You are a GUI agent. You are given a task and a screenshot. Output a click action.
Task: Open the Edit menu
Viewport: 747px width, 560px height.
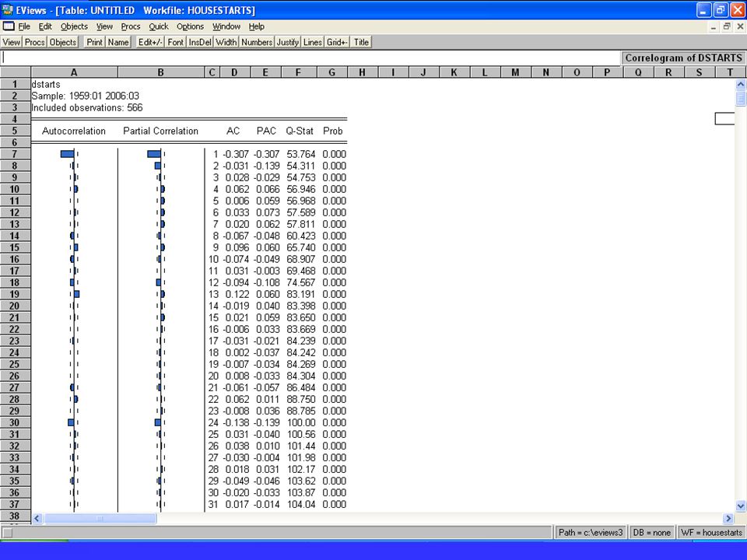coord(45,26)
